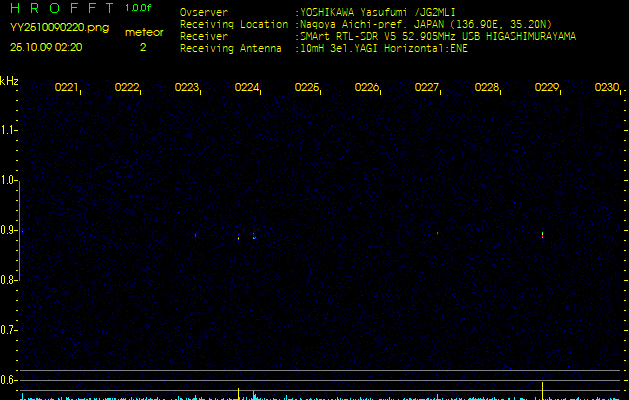Click the Receiver value SMArt RTL-SDR V5
Image resolution: width=629 pixels, height=400 pixels.
tap(348, 37)
